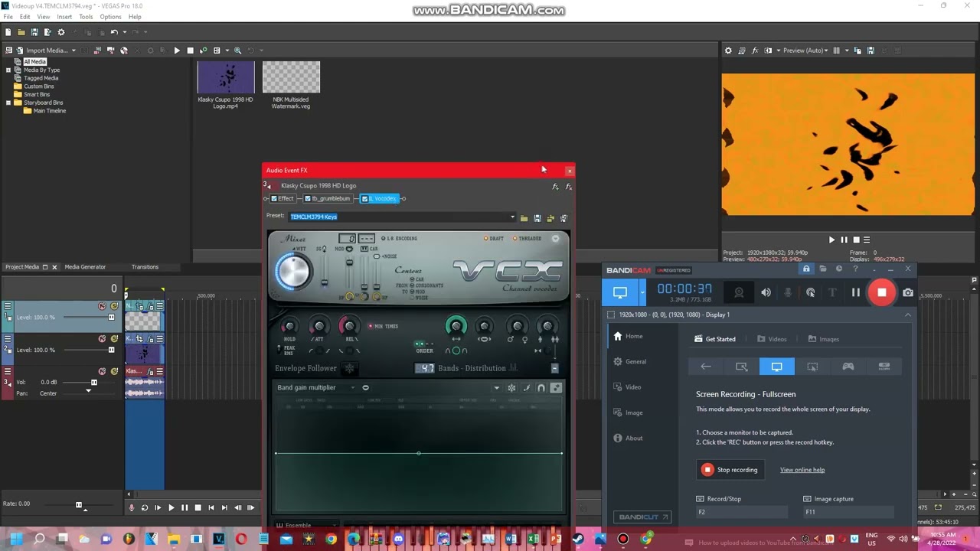Select Bandicam HDMI device recording mode
Viewport: 980px width, 551px height.
884,367
